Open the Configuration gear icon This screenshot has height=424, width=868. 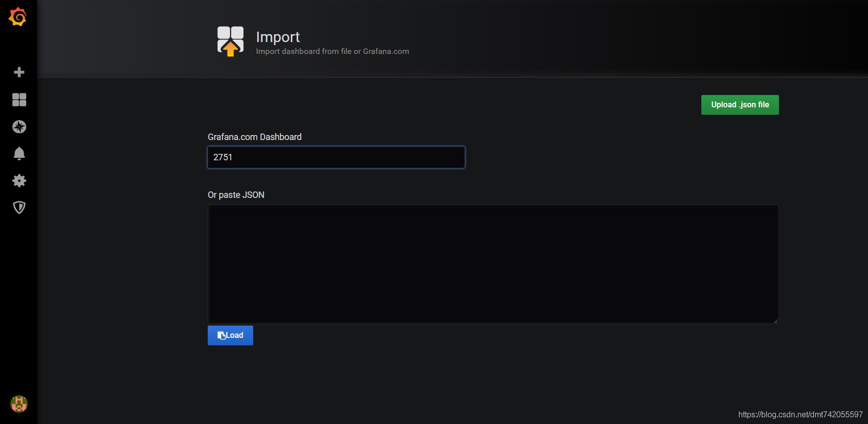[19, 181]
